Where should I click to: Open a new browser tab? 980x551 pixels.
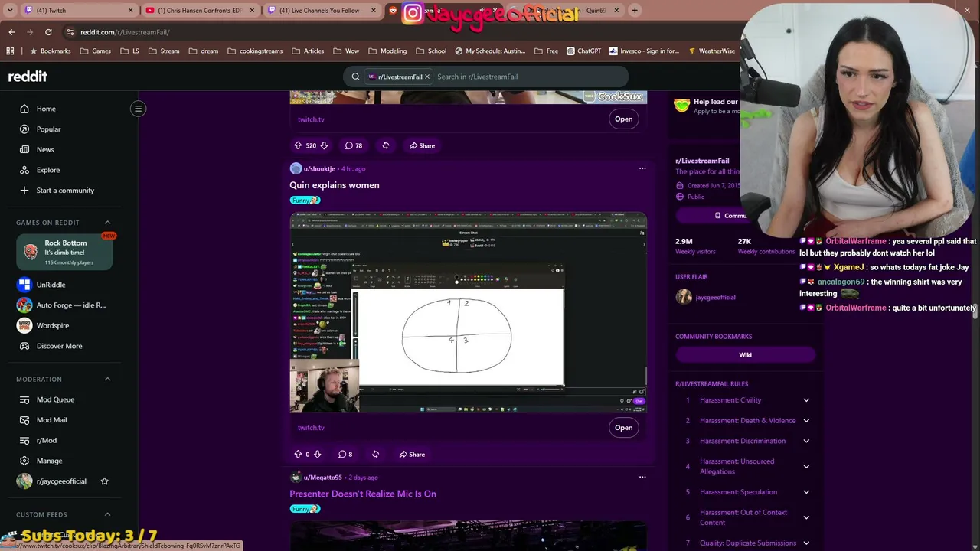pos(635,11)
